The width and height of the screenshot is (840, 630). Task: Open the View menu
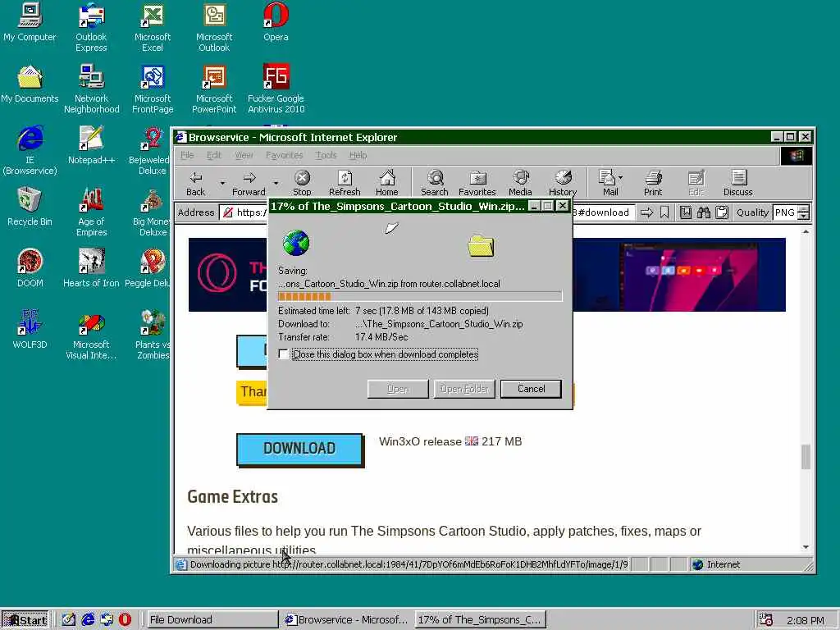tap(244, 155)
